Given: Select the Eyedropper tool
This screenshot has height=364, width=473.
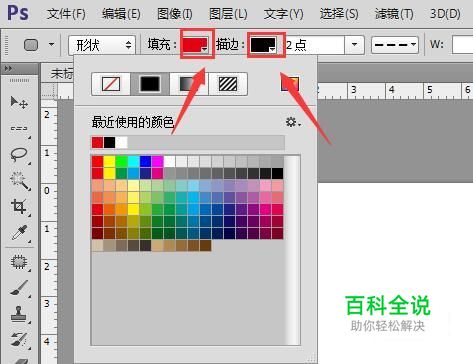Looking at the screenshot, I should point(19,233).
